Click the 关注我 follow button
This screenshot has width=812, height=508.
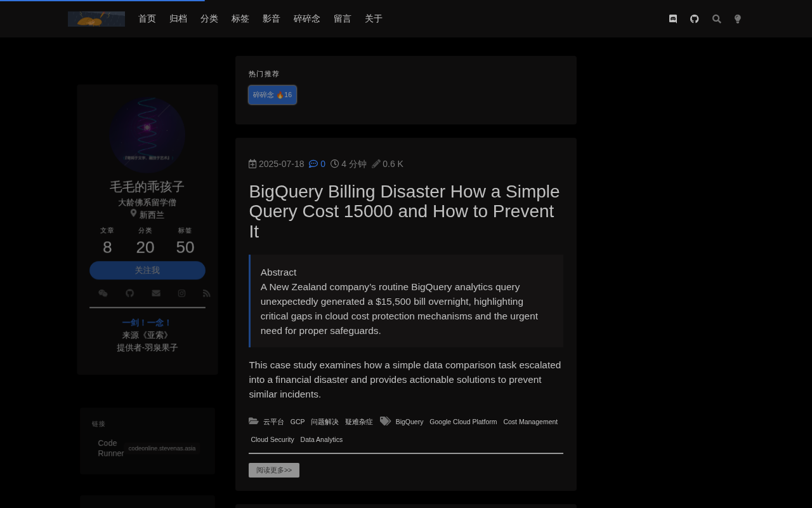tap(147, 271)
